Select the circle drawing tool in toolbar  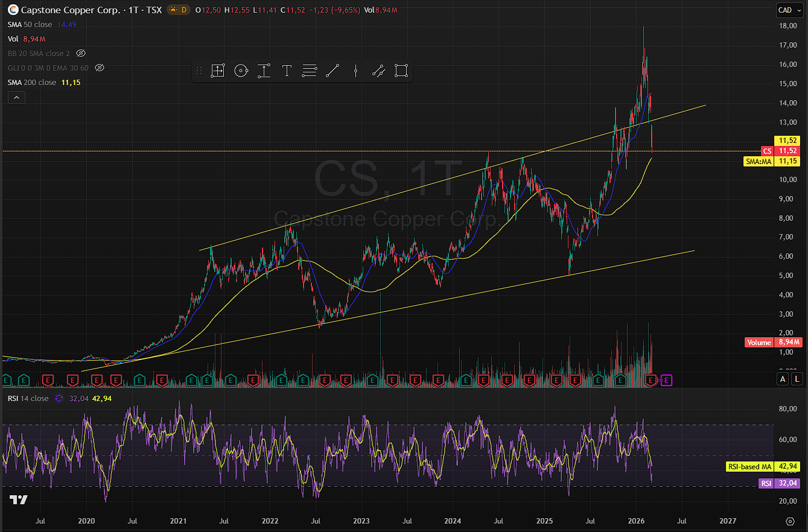click(x=241, y=71)
